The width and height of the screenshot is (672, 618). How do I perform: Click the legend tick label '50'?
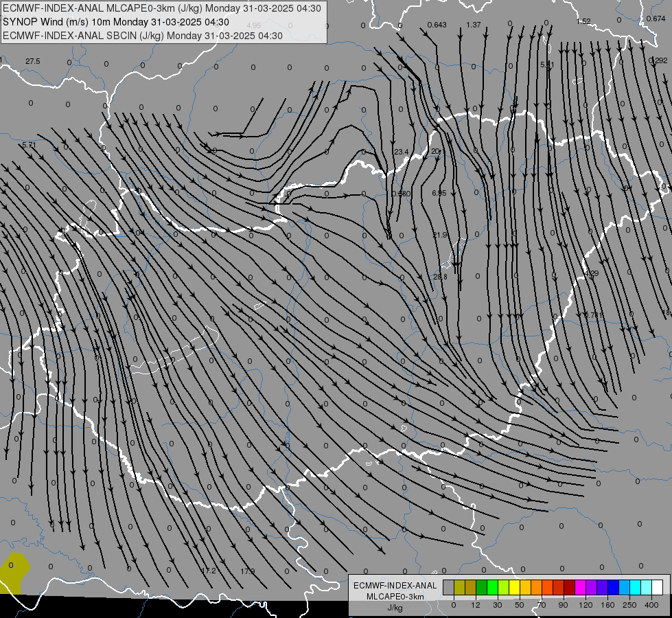[x=520, y=605]
